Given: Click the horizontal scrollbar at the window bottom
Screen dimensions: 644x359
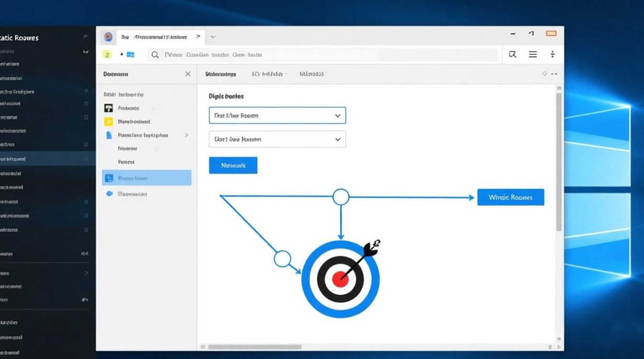Looking at the screenshot, I should [254, 347].
